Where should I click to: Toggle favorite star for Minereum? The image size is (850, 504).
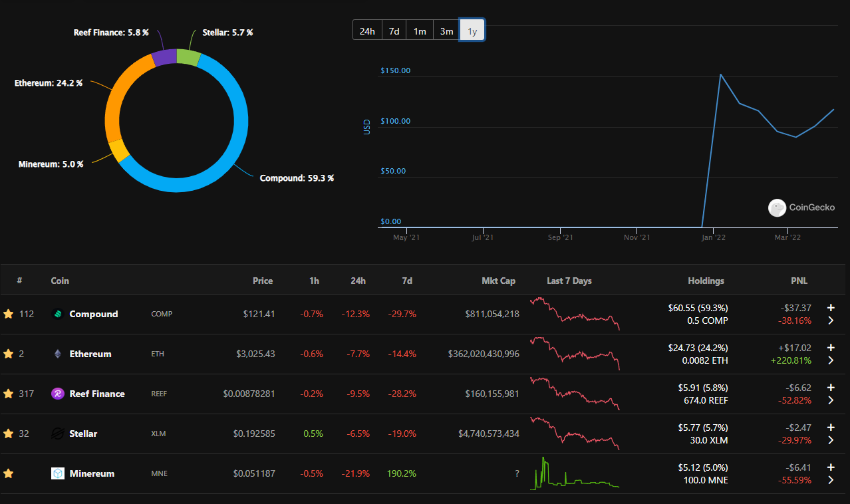[9, 473]
